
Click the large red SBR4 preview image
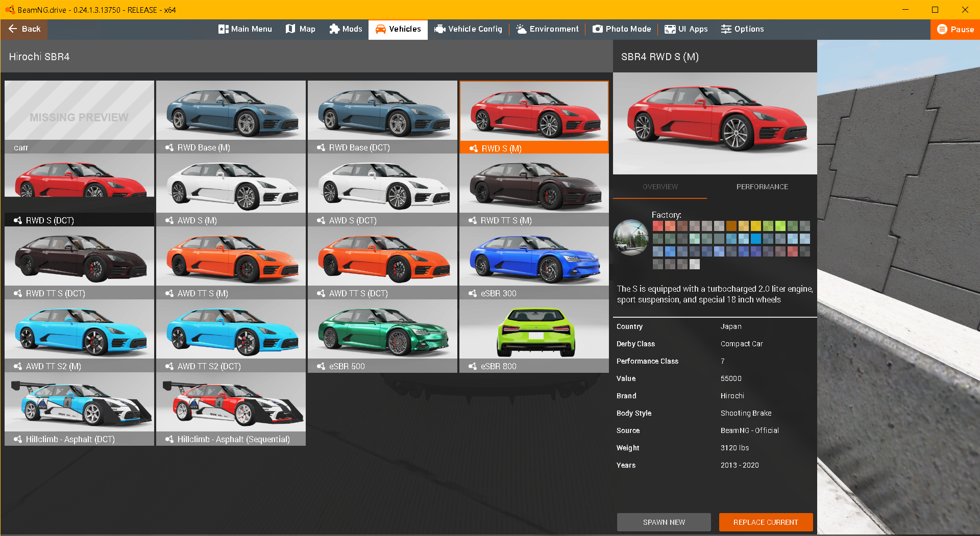point(715,123)
